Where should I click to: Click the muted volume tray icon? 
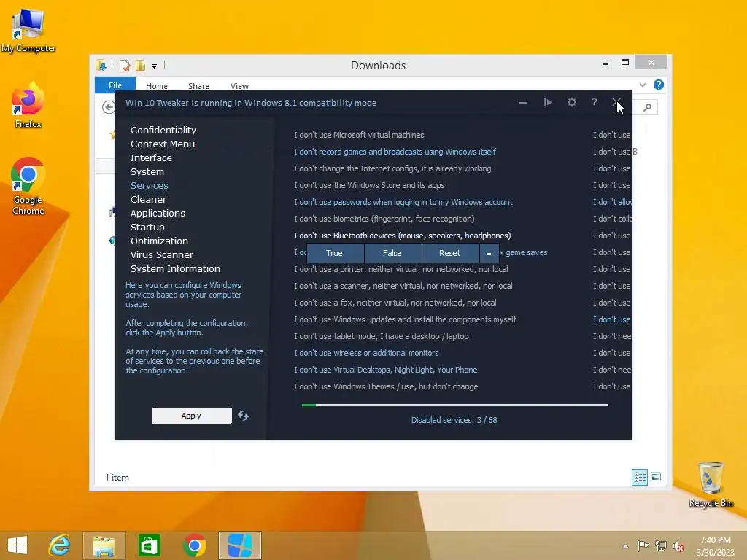(678, 546)
